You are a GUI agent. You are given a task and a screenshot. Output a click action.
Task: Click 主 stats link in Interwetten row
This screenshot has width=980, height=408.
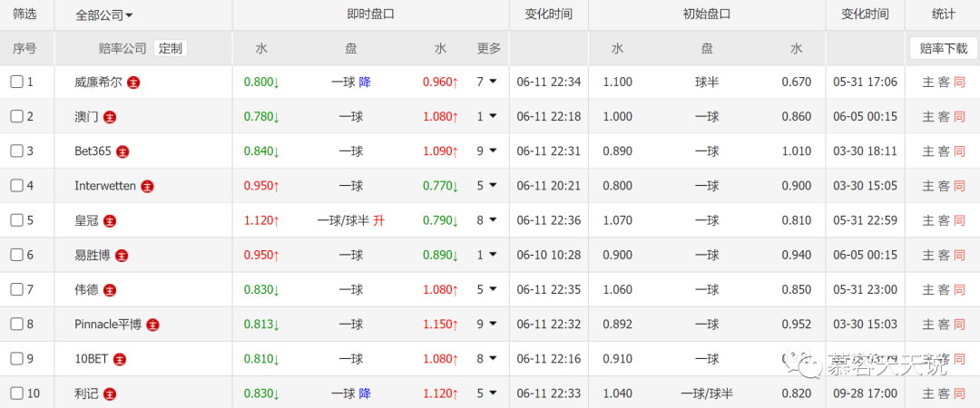click(928, 186)
